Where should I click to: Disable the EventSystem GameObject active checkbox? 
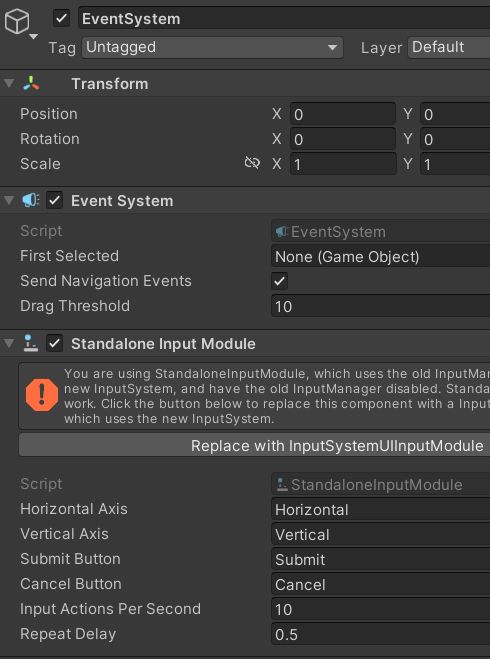[61, 19]
